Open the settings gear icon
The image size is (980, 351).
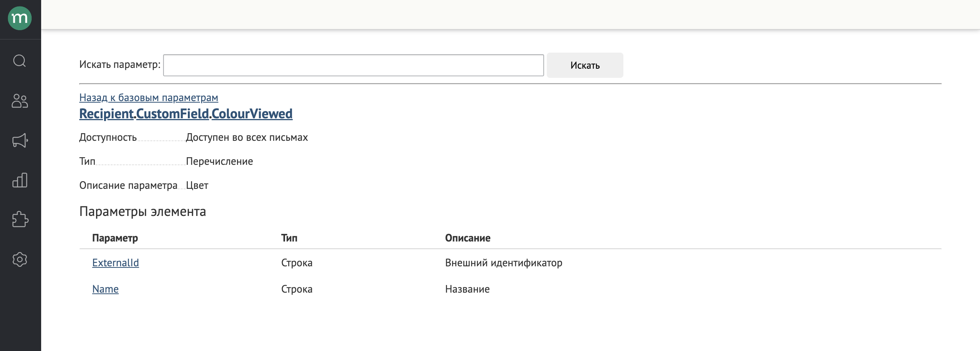coord(20,259)
